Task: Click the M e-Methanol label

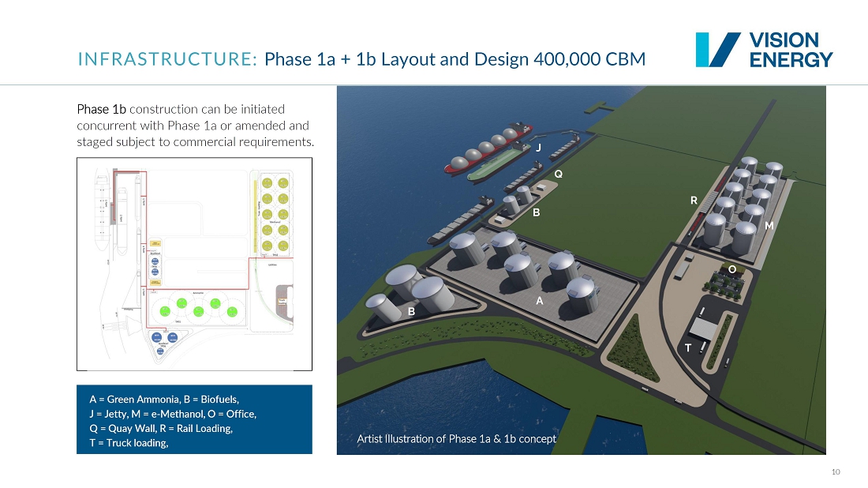Action: pyautogui.click(x=769, y=226)
